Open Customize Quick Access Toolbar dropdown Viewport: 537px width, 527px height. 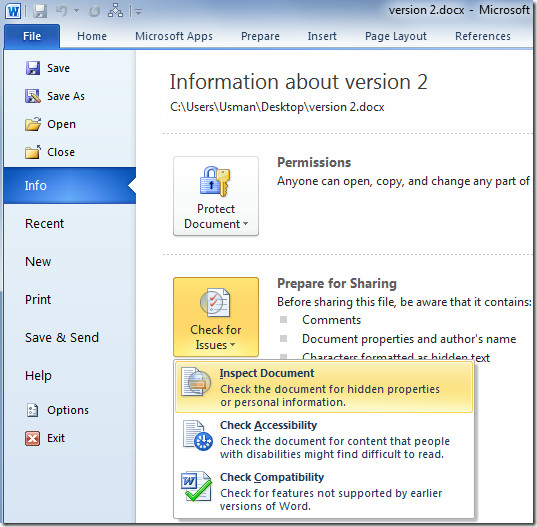(x=139, y=12)
